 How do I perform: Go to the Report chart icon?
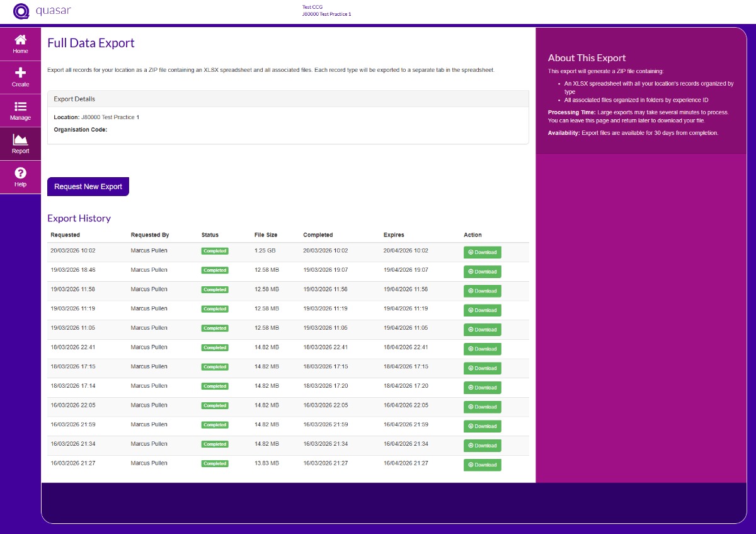[x=20, y=139]
